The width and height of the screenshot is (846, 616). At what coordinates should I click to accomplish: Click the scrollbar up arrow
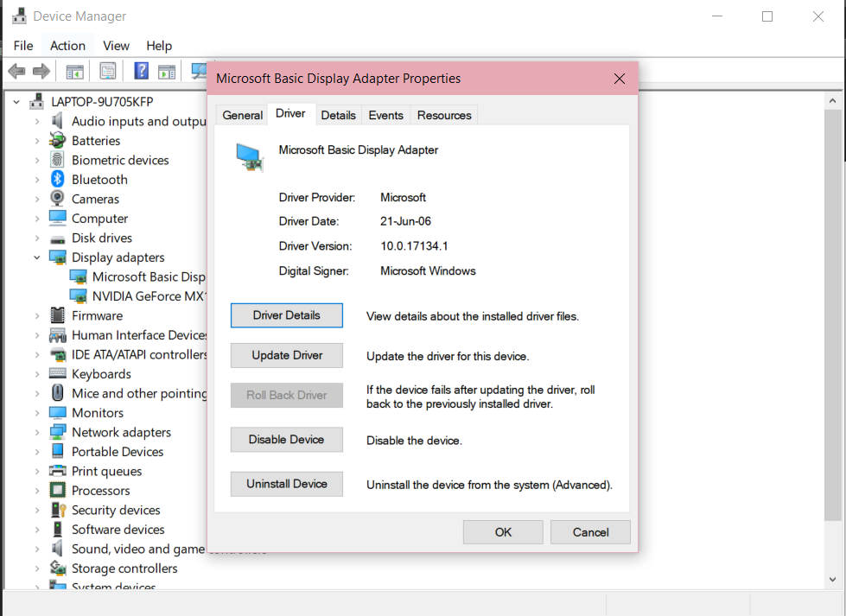(x=832, y=101)
